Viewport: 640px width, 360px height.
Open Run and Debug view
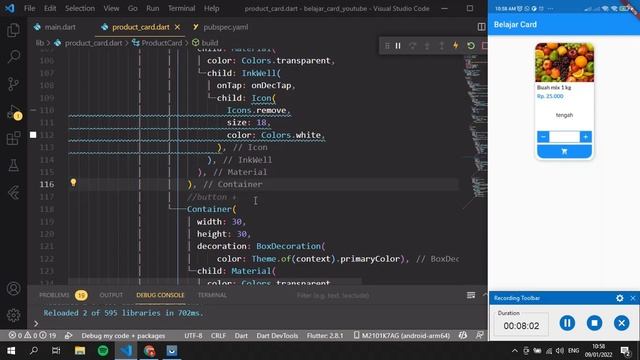point(13,111)
